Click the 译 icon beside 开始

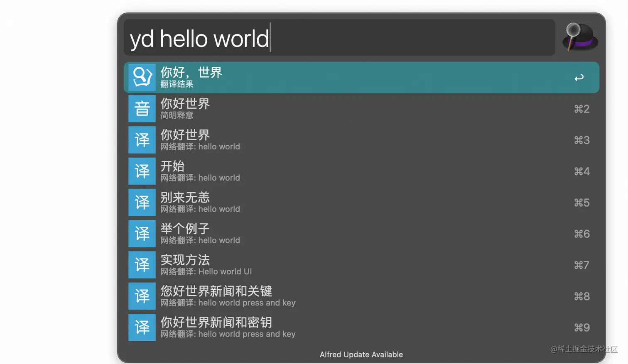[142, 171]
